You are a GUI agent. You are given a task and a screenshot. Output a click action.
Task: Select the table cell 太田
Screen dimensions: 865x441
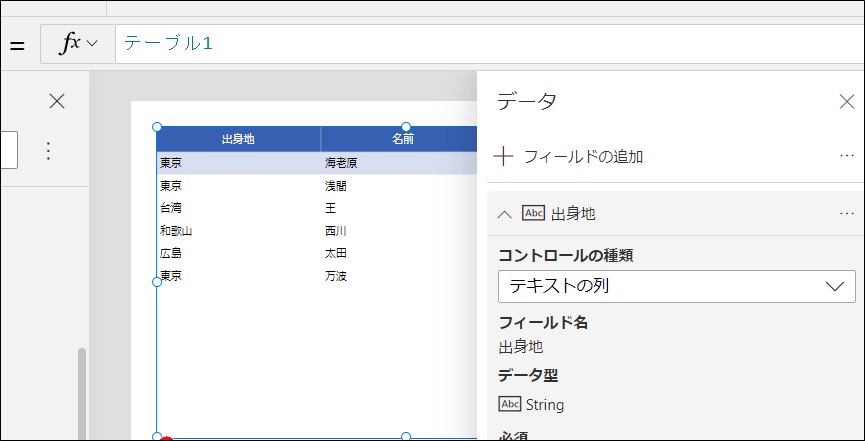pyautogui.click(x=336, y=254)
